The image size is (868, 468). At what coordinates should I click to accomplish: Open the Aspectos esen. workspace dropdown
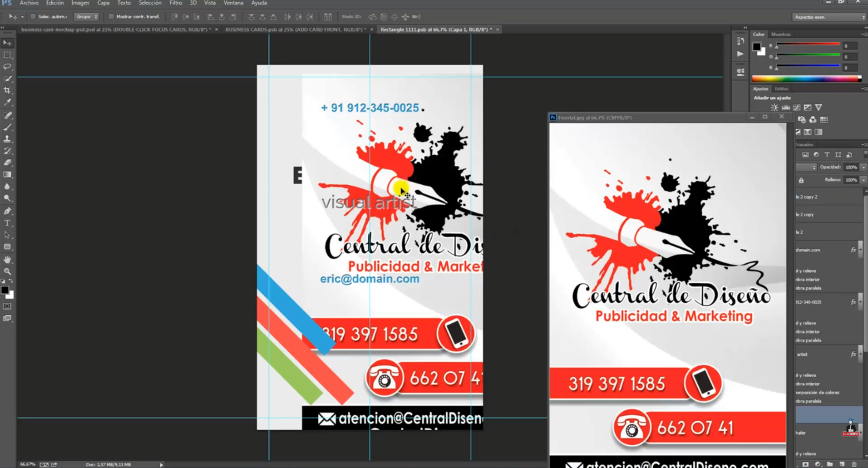(x=829, y=17)
